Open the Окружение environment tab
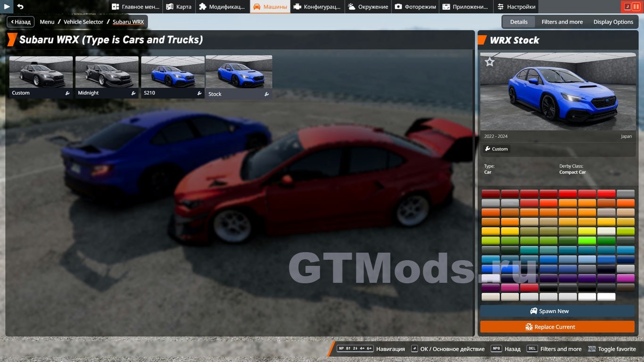Screen dimensions: 644x362 (368, 7)
